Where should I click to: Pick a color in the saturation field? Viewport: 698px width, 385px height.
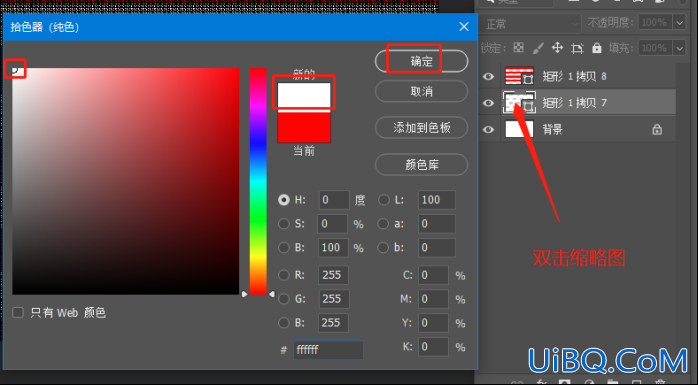pyautogui.click(x=126, y=181)
